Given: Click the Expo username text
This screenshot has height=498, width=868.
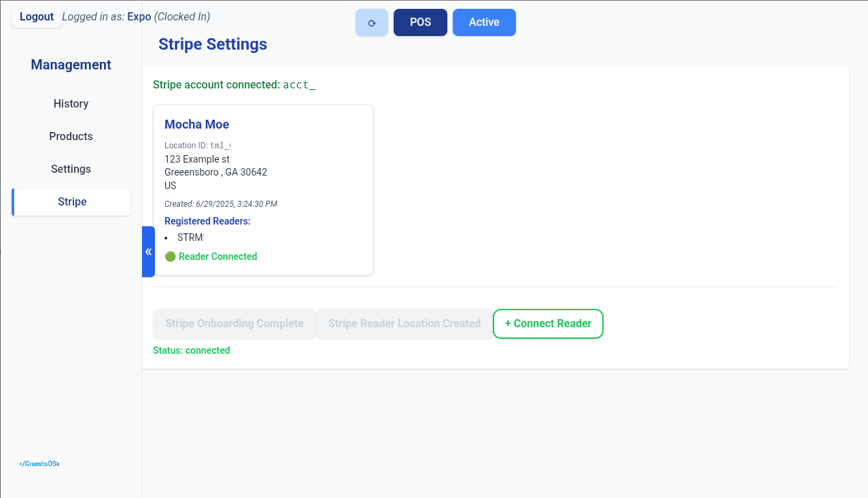Looking at the screenshot, I should [139, 17].
